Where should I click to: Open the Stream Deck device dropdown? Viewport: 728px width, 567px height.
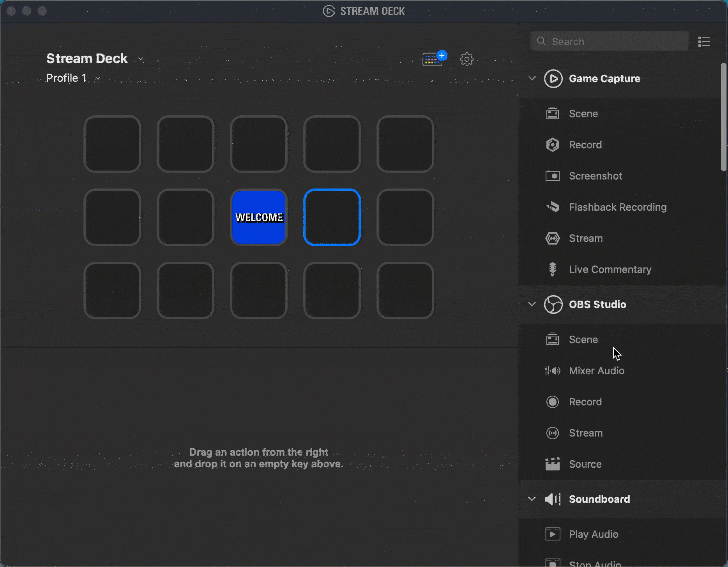tap(95, 59)
